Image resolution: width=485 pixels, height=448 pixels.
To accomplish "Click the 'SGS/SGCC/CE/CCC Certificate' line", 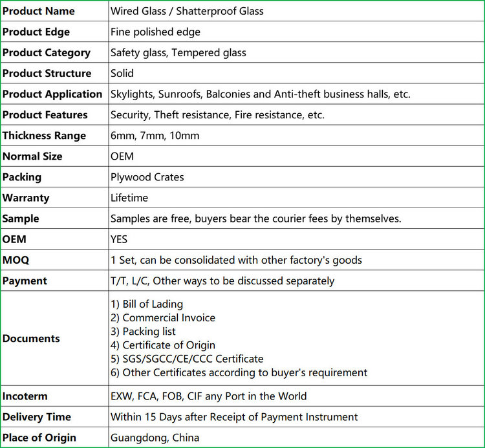I will (x=187, y=359).
